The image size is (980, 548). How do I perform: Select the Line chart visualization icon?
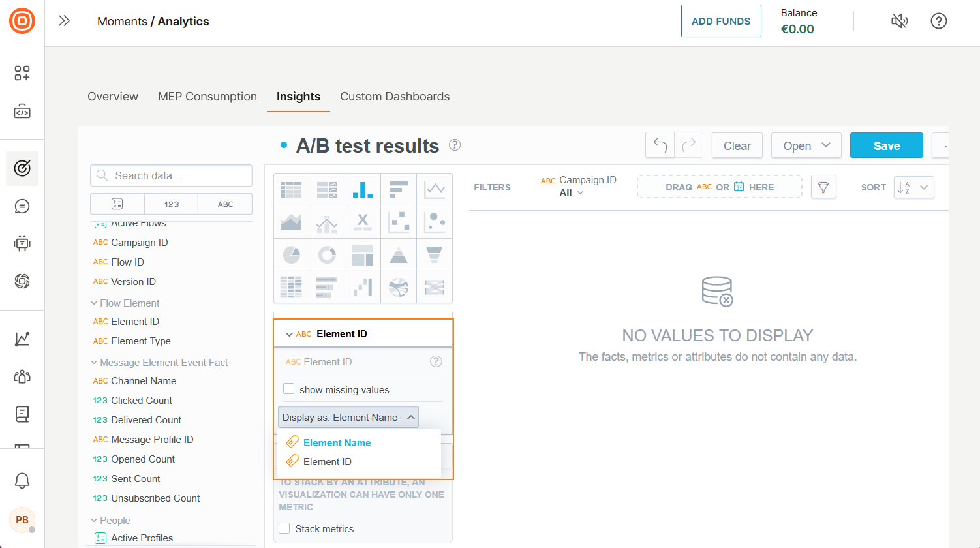(x=435, y=190)
